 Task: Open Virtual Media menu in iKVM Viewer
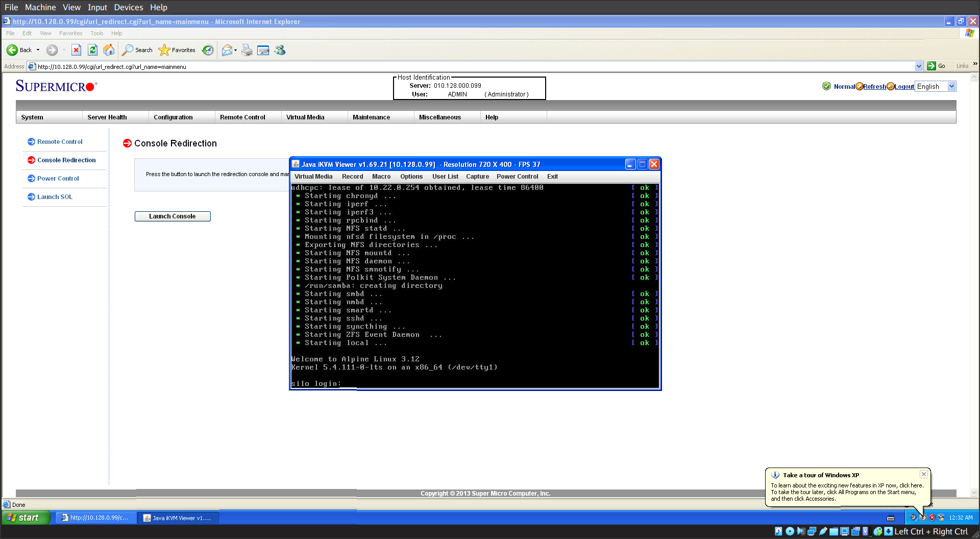313,176
